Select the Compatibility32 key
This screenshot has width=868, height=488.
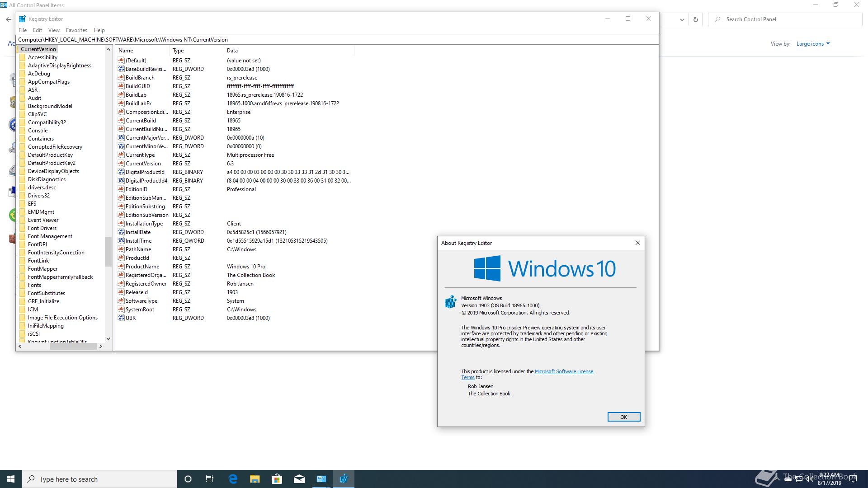pos(47,122)
